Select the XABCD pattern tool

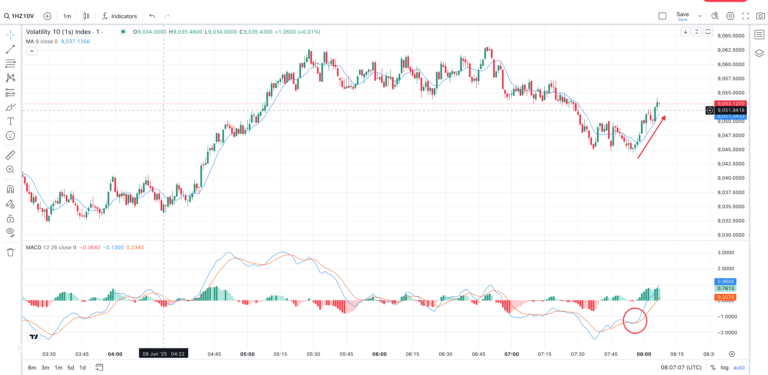(x=10, y=78)
